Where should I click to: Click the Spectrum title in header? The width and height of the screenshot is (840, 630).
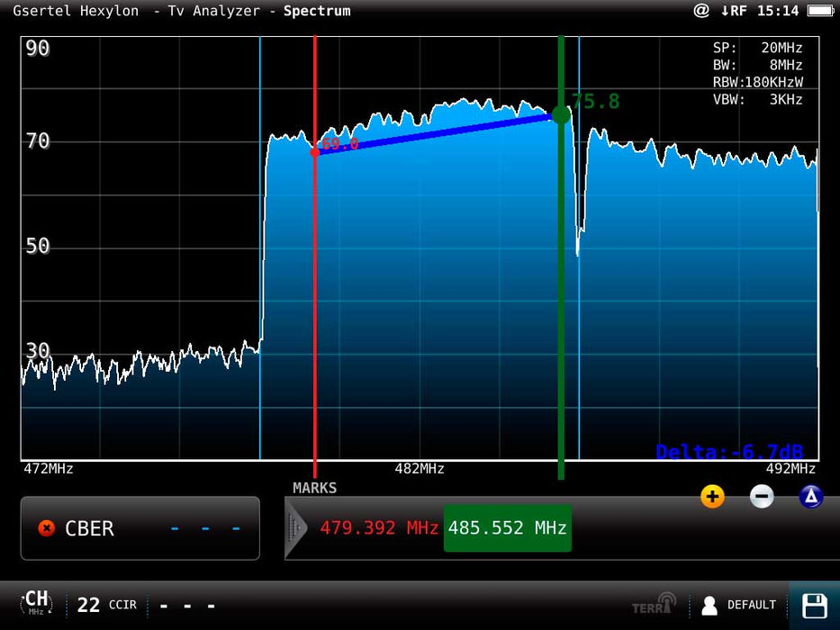[x=317, y=11]
